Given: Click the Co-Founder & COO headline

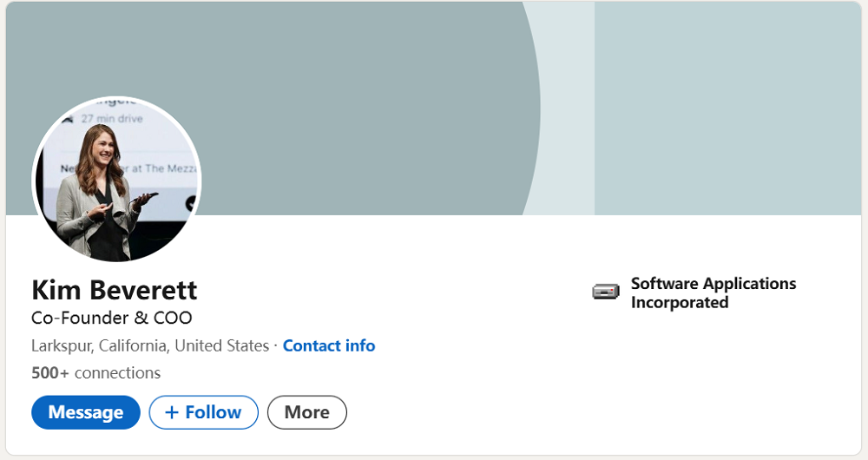Looking at the screenshot, I should pyautogui.click(x=112, y=318).
